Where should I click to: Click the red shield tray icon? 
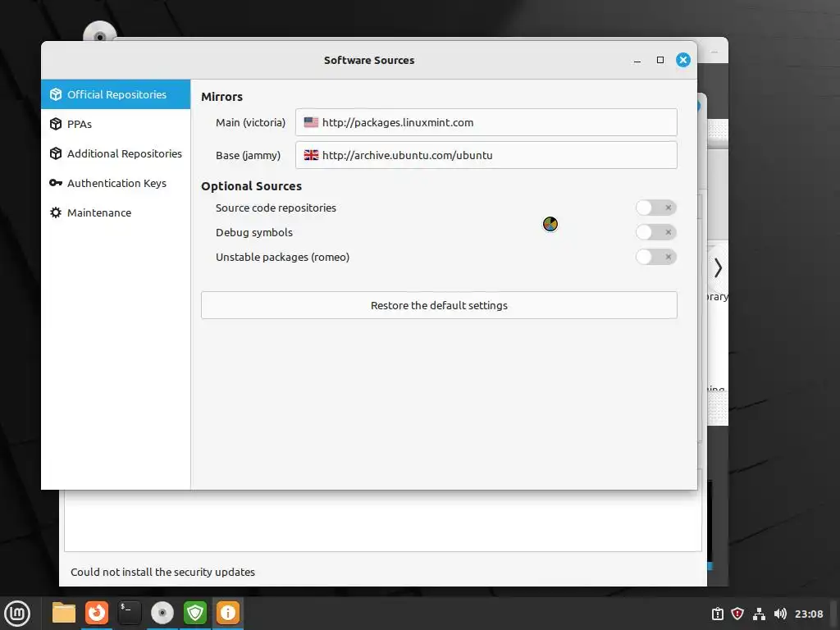[737, 614]
